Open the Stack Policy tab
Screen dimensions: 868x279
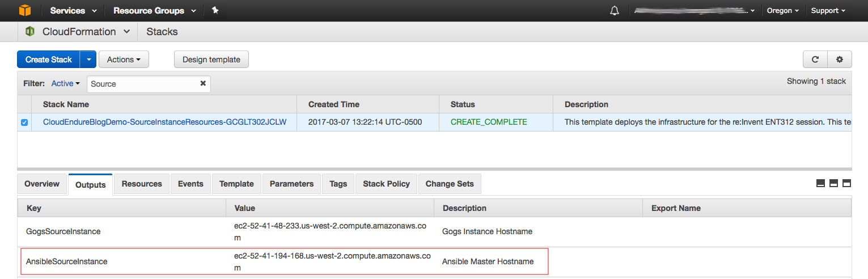(386, 184)
